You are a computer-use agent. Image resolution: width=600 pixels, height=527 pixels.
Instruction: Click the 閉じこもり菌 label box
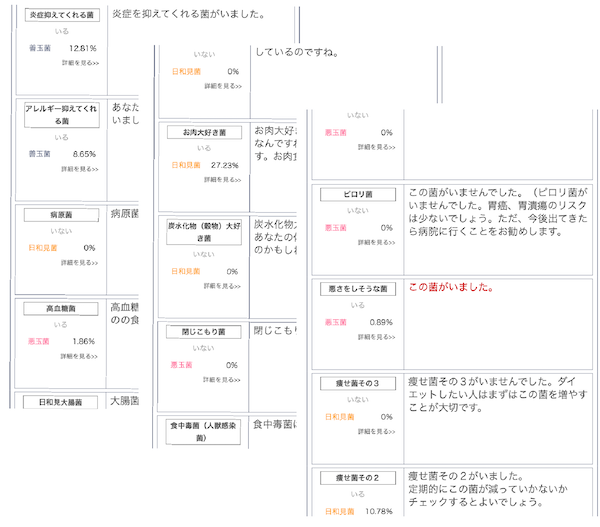tap(204, 331)
